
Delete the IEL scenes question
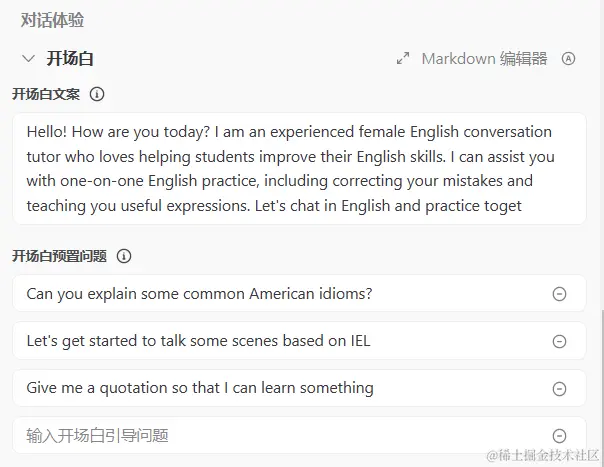[560, 341]
